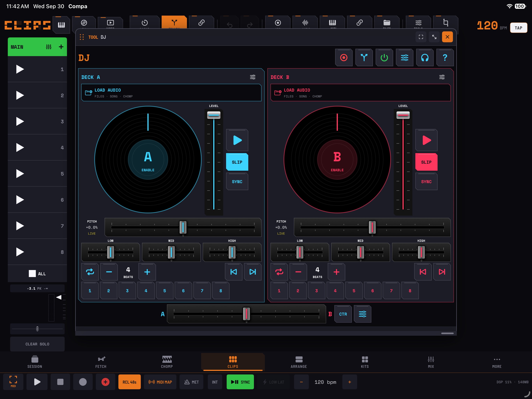Viewport: 532px width, 399px height.
Task: Open MAIN track mixer sliders icon
Action: pos(48,47)
